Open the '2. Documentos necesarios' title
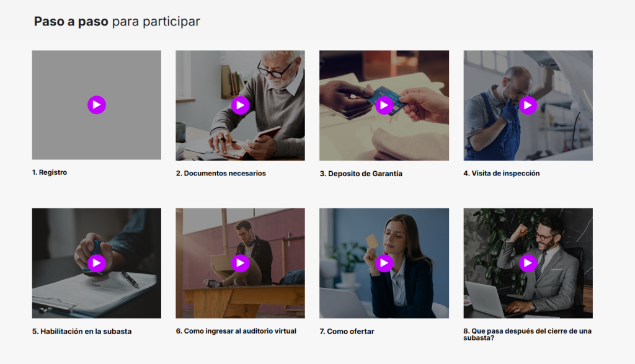This screenshot has width=635, height=364. point(221,173)
